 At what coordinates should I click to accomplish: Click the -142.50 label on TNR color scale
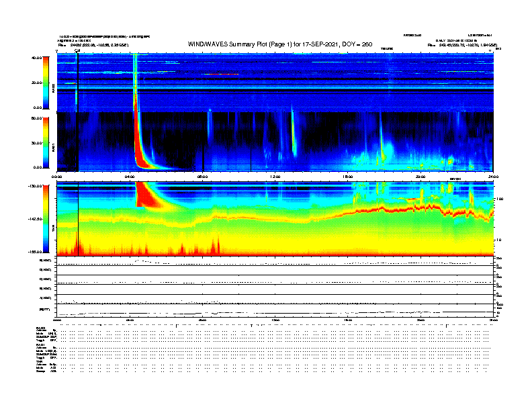tap(35, 219)
